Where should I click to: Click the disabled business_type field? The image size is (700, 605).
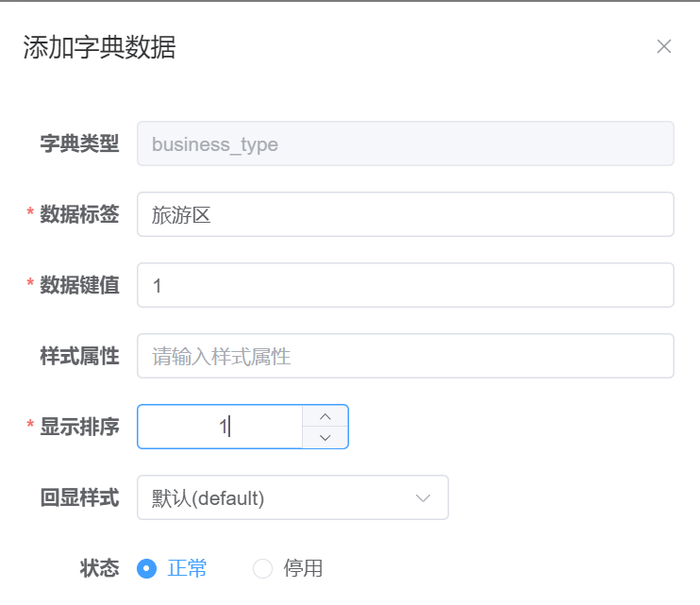pyautogui.click(x=405, y=144)
